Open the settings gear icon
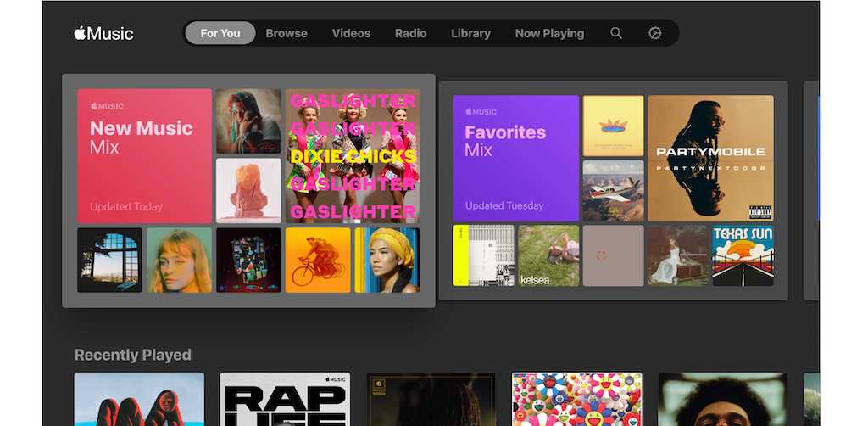Viewport: 868px width, 426px height. tap(654, 33)
